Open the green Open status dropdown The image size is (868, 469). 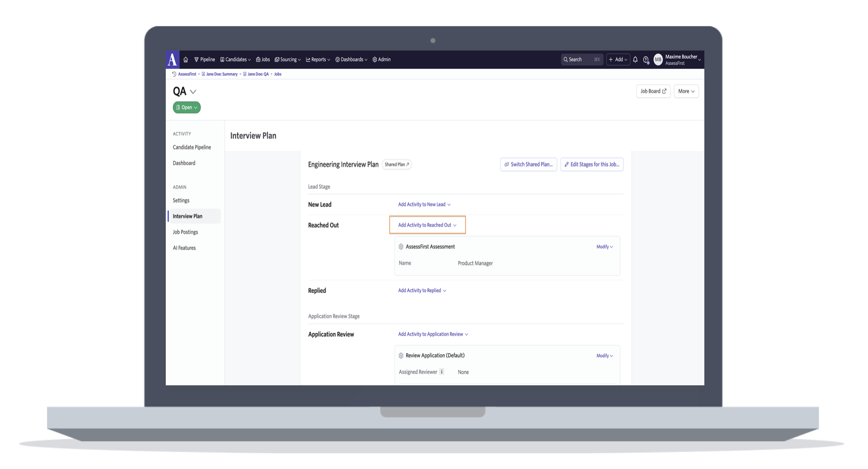click(x=187, y=107)
